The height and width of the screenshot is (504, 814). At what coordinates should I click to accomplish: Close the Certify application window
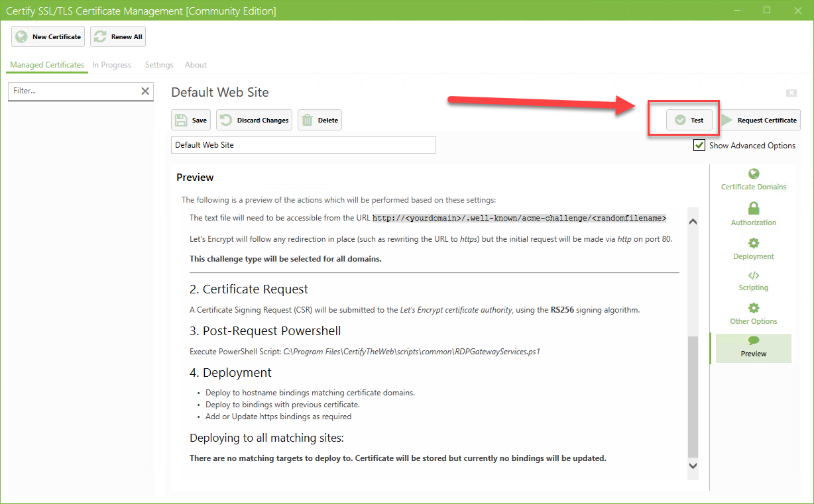click(798, 10)
